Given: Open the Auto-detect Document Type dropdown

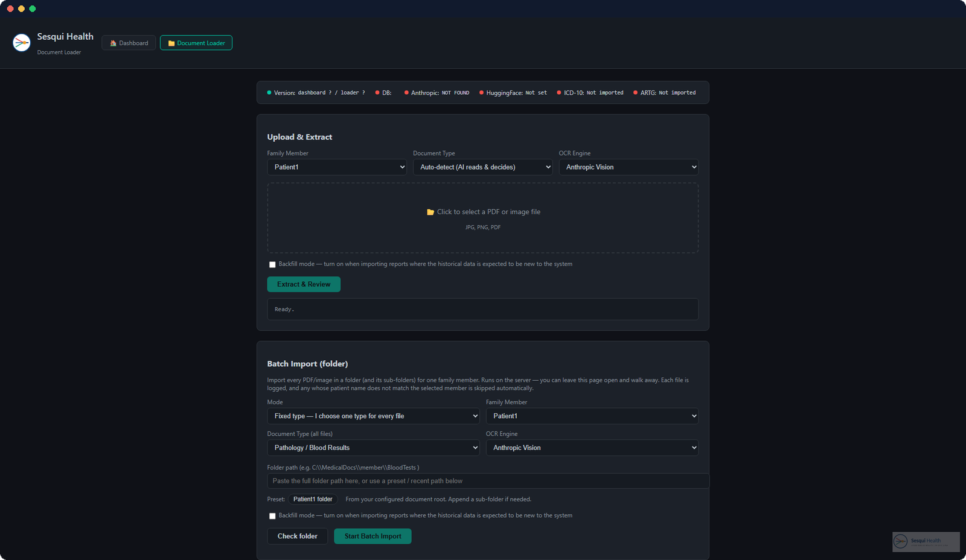Looking at the screenshot, I should point(483,167).
